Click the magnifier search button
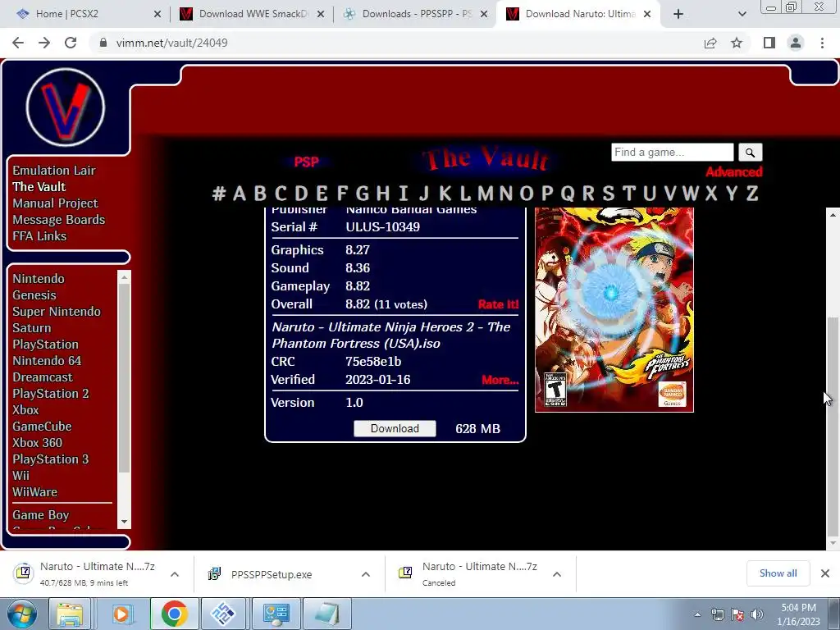The height and width of the screenshot is (630, 840). [750, 153]
